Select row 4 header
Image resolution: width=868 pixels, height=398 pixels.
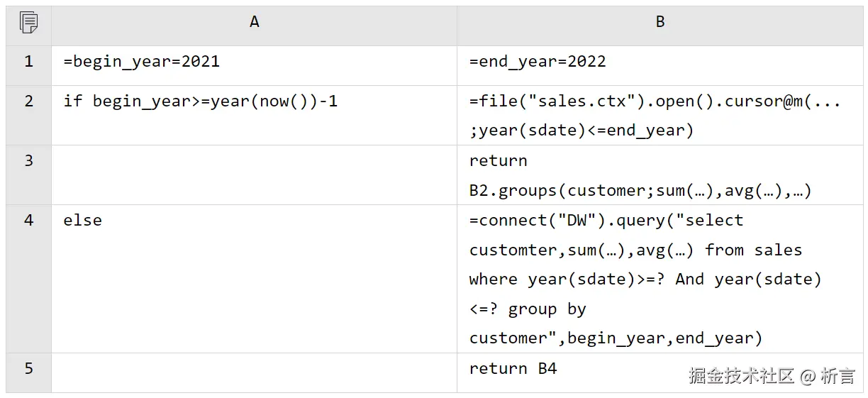click(x=29, y=221)
